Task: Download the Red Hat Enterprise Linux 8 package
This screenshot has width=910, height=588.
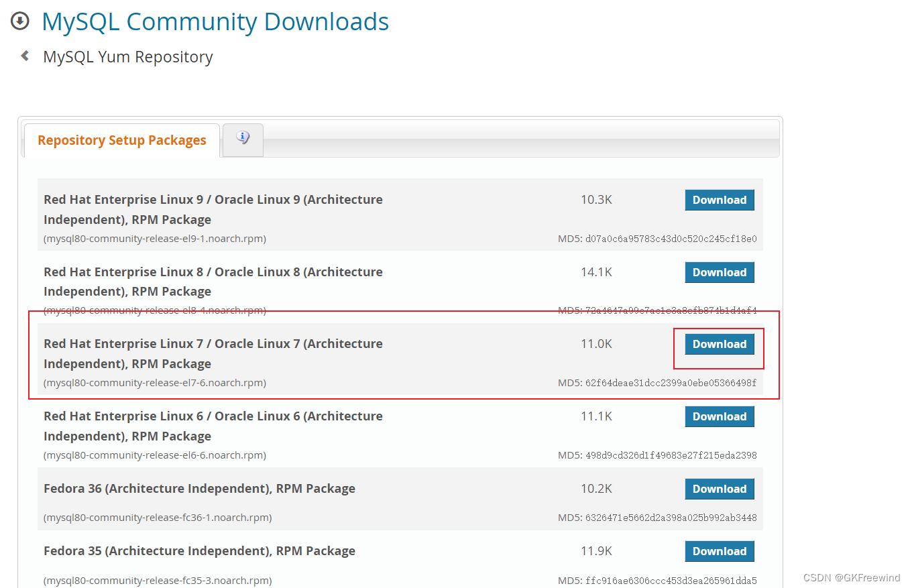Action: (x=720, y=272)
